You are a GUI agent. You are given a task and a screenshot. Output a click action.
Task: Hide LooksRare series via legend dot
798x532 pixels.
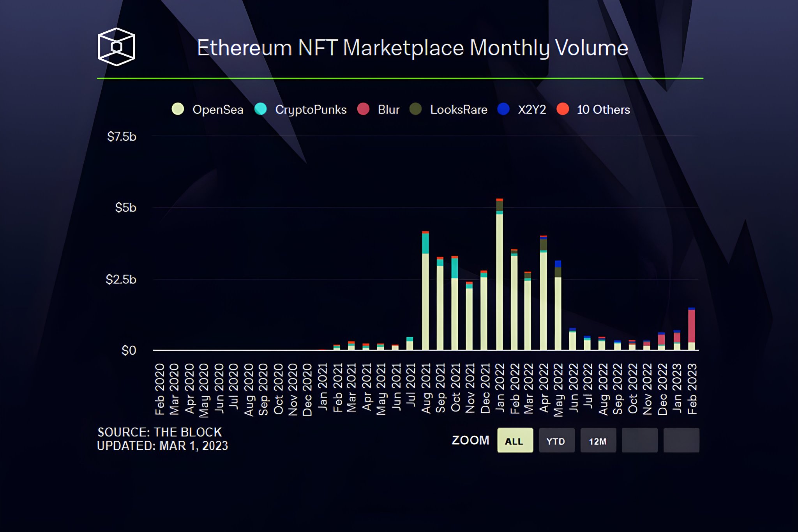(415, 109)
